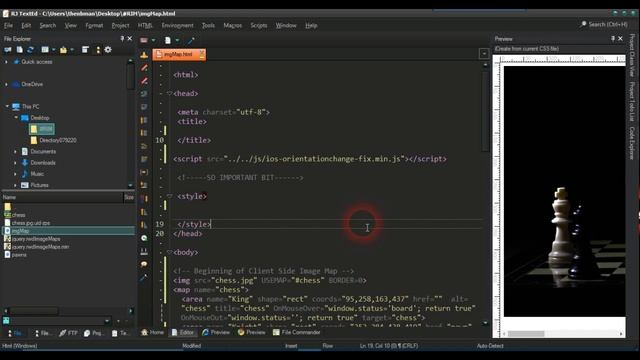Click new file icon in File Explorer toolbar
The image size is (640, 360).
pos(19,50)
